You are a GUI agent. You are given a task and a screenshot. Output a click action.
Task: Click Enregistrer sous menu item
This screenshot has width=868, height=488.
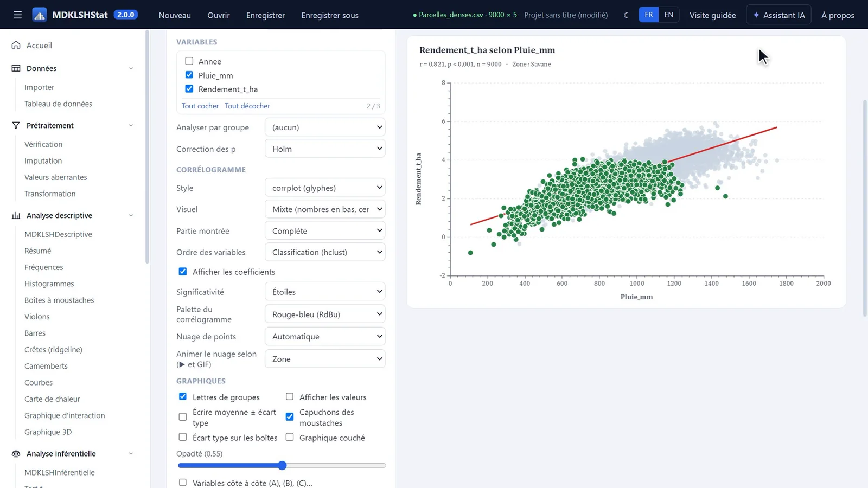[330, 15]
